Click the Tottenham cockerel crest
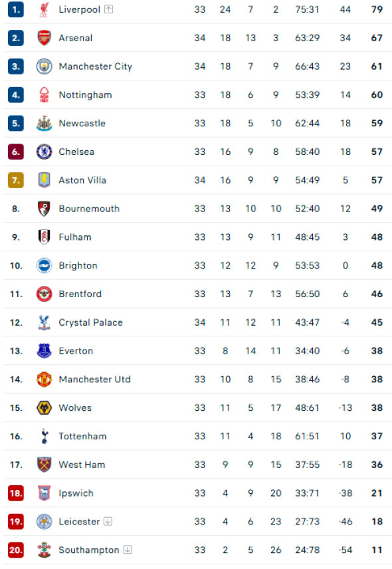The height and width of the screenshot is (569, 392). pyautogui.click(x=45, y=436)
